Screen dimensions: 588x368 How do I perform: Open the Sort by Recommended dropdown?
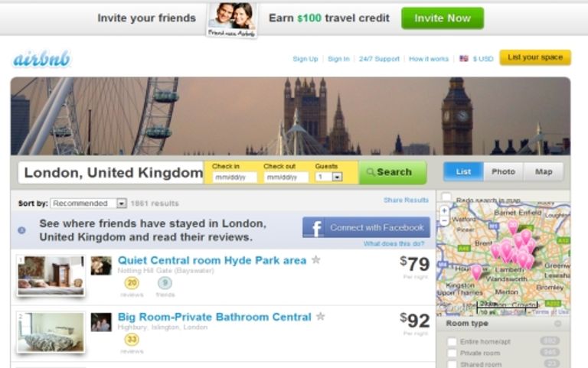[89, 203]
